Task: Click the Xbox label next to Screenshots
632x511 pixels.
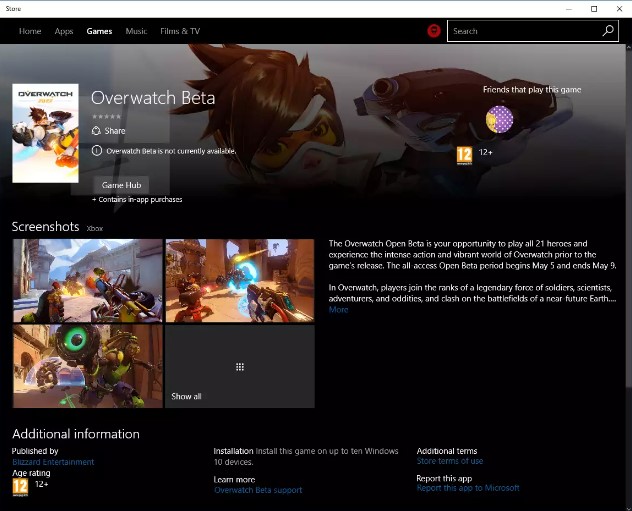Action: point(95,228)
